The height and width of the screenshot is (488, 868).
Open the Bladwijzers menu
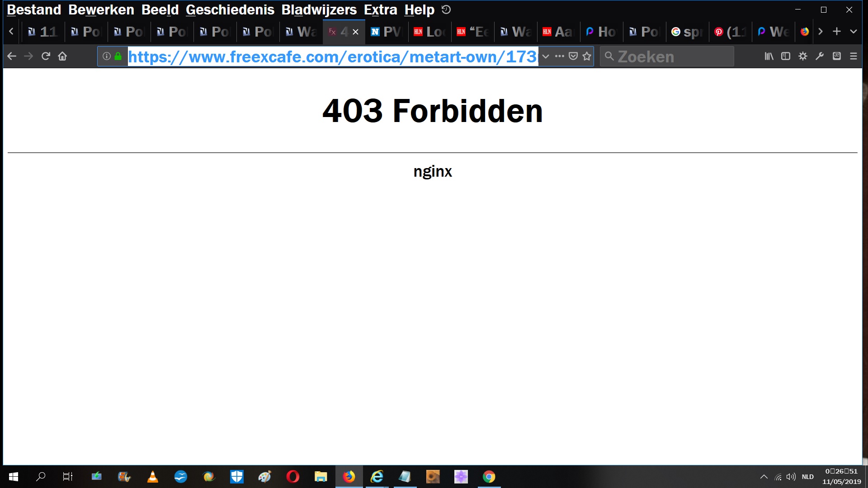tap(319, 9)
